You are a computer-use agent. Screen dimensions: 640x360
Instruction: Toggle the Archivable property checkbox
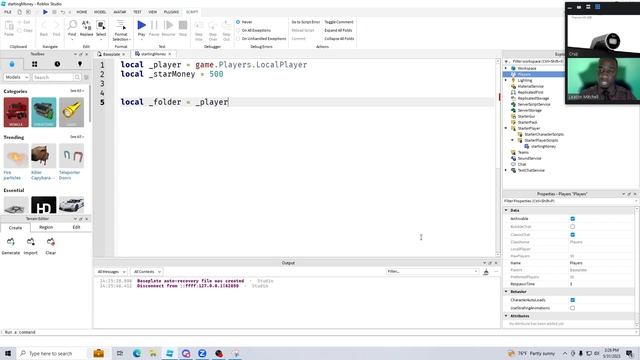573,219
